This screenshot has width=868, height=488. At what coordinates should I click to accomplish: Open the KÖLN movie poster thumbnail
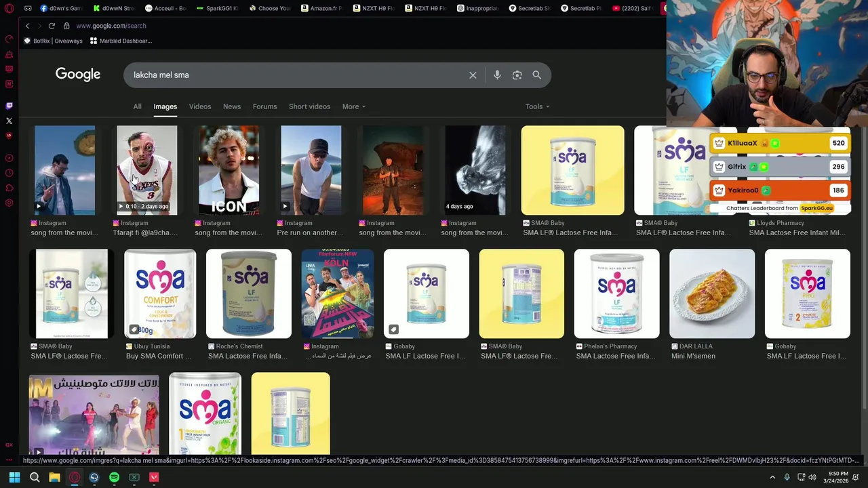[338, 293]
